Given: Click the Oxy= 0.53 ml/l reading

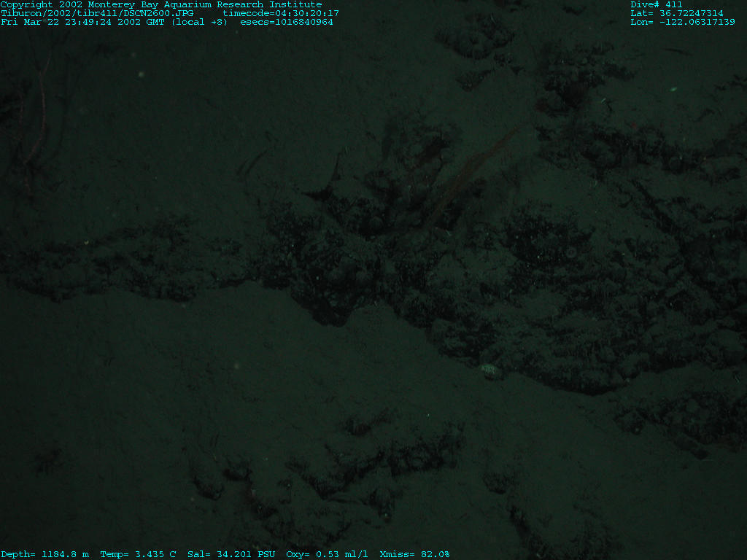Looking at the screenshot, I should (327, 554).
